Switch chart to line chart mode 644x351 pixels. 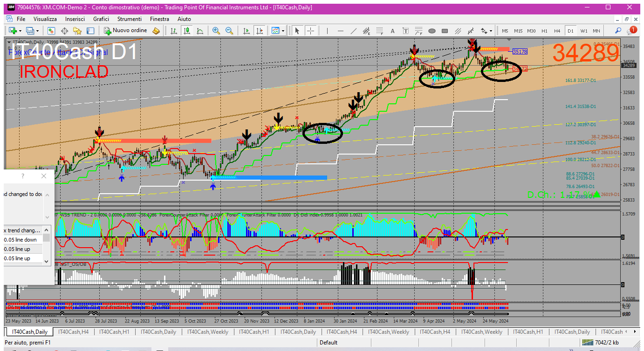tap(199, 31)
